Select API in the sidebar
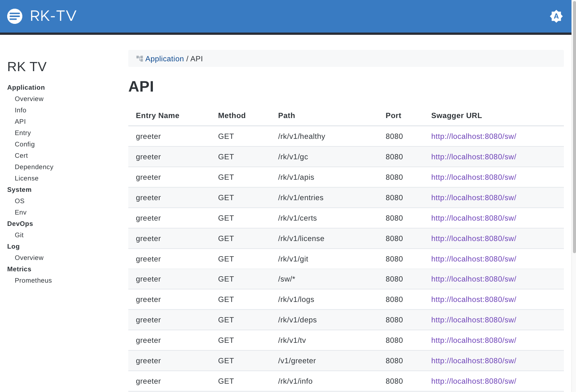The image size is (576, 392). [x=20, y=121]
